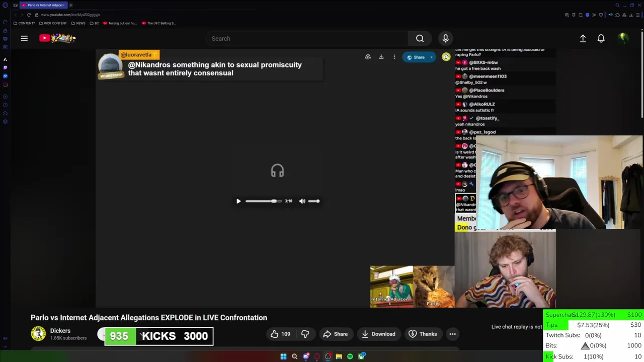644x362 pixels.
Task: Mute the player's speaker icon
Action: tap(302, 201)
